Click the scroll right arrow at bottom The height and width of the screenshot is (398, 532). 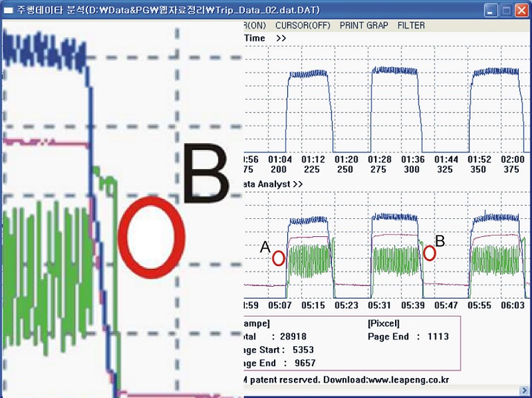click(x=525, y=392)
